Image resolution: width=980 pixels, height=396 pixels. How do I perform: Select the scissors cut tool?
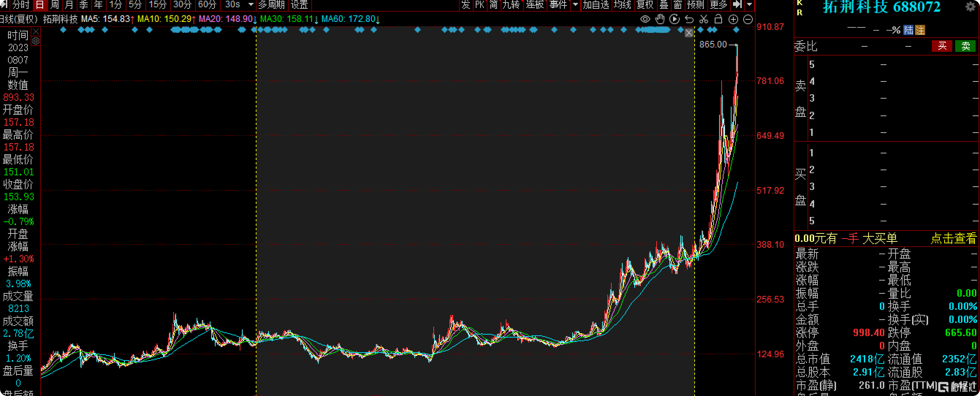click(704, 19)
